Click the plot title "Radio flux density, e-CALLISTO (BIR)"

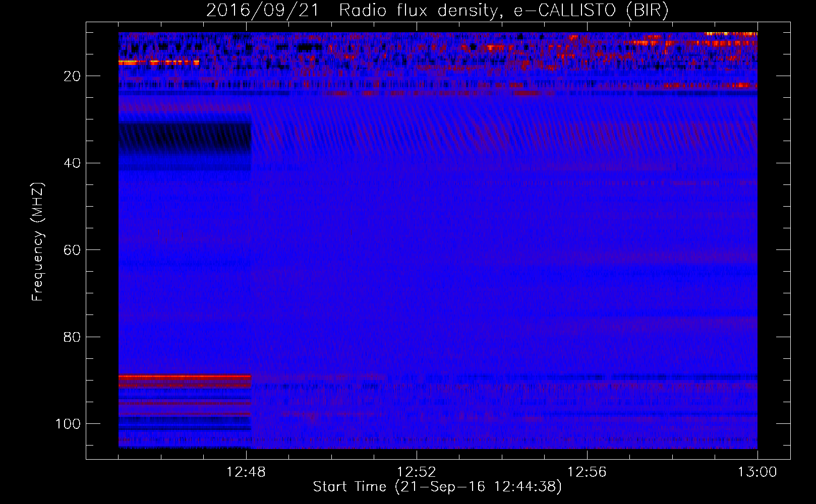504,11
